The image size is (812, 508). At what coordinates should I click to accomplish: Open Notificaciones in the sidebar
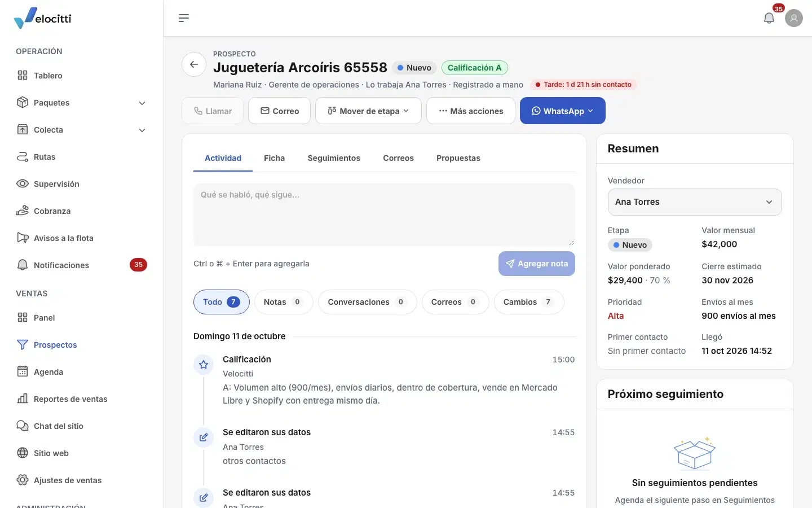(x=82, y=265)
